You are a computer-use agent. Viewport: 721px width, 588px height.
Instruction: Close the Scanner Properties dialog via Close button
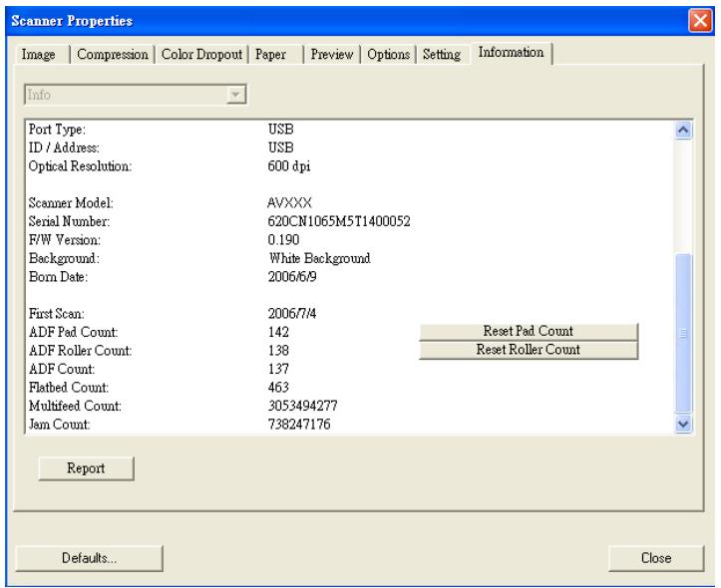[x=656, y=558]
